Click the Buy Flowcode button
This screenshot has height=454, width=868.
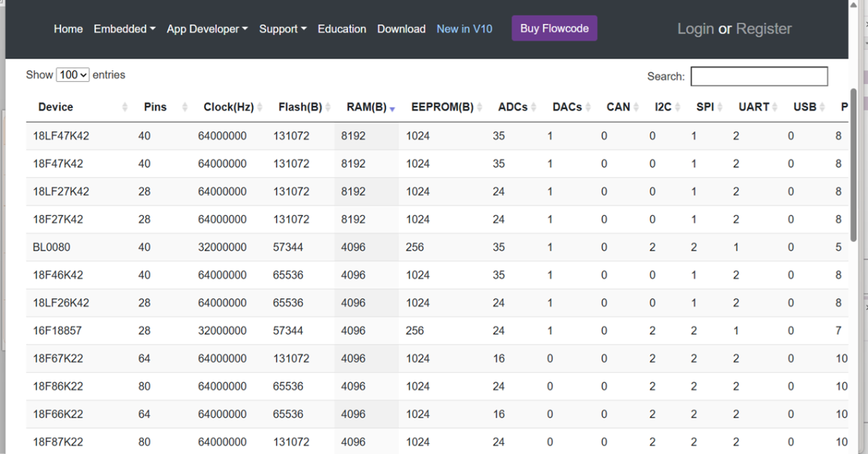point(554,28)
